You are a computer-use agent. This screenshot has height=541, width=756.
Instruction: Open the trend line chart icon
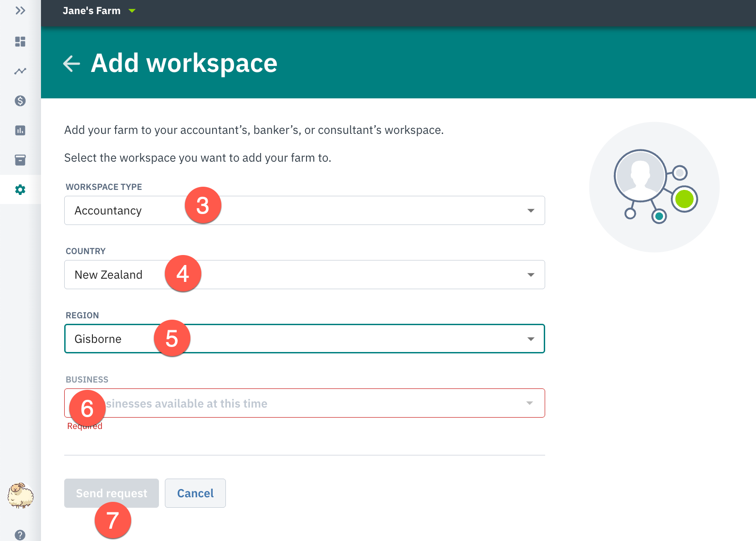click(x=20, y=71)
